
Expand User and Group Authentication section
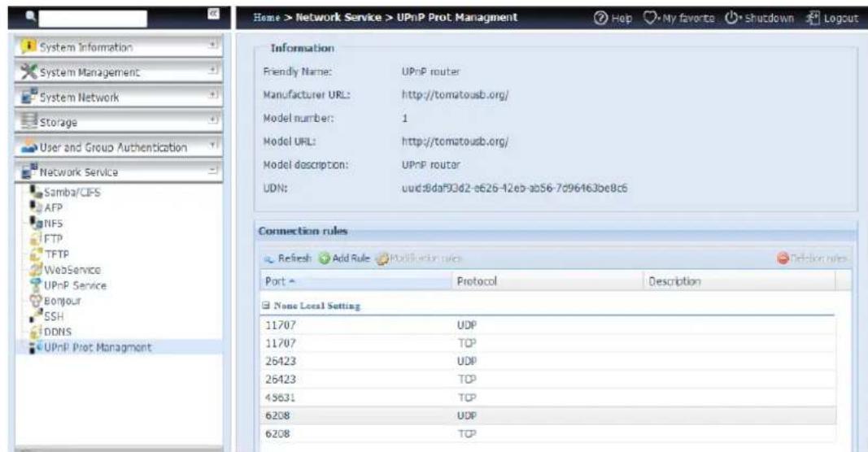coord(213,146)
